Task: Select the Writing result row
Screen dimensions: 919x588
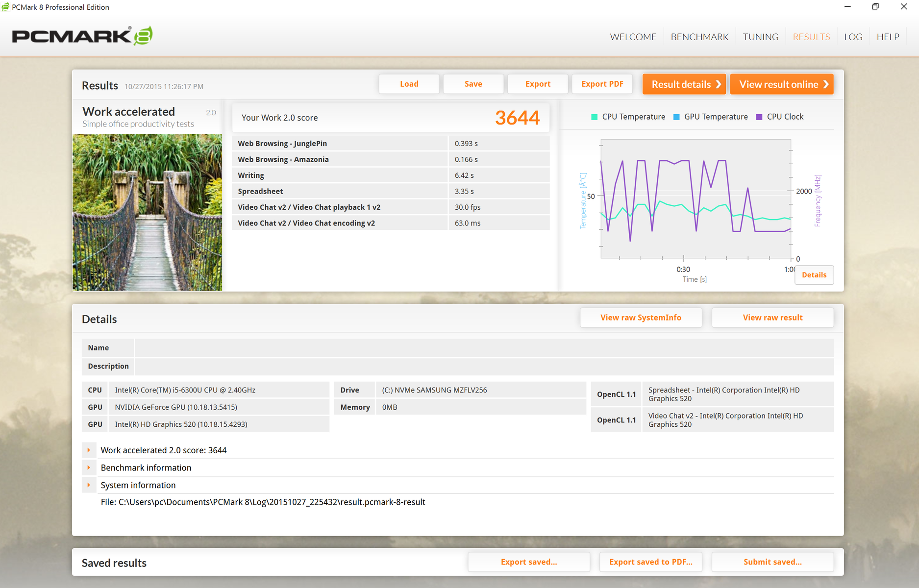Action: [391, 175]
